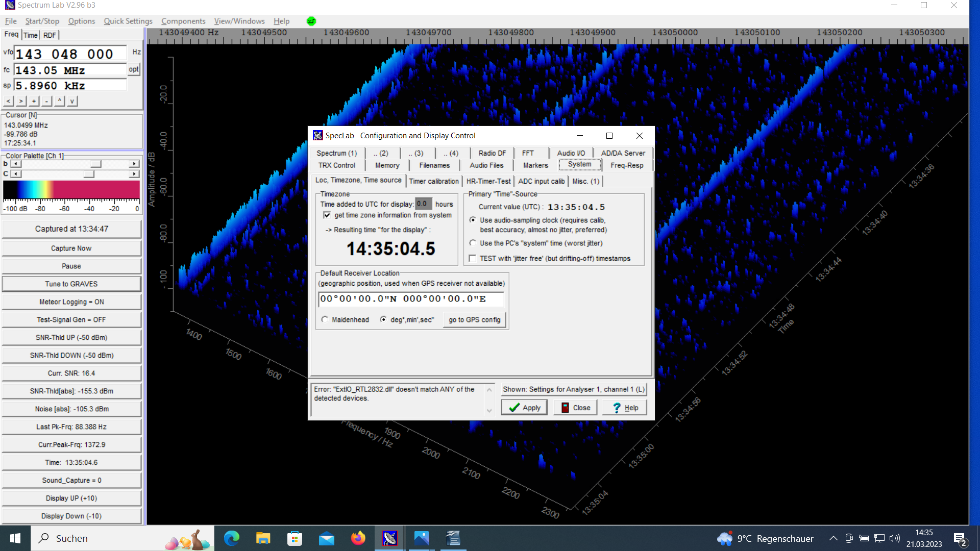Click the weather widget icon
The width and height of the screenshot is (980, 551).
pos(725,538)
